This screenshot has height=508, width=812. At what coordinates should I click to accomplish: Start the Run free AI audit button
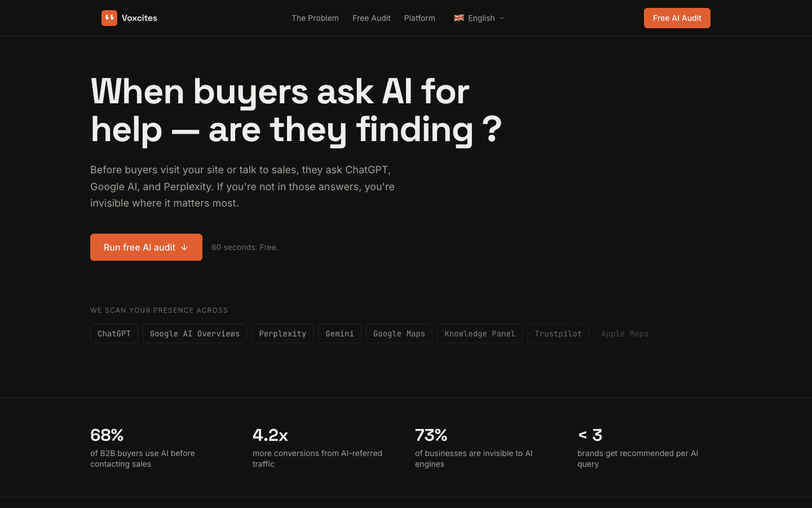click(146, 247)
